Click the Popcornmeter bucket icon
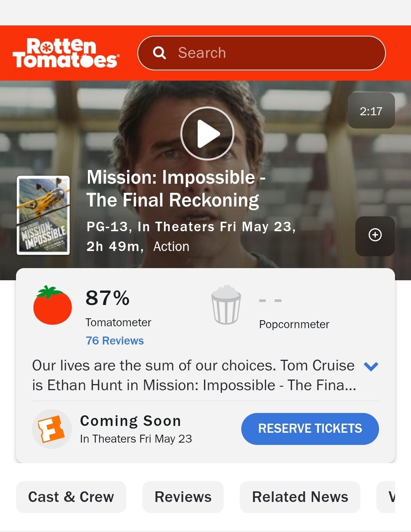Screen dimensions: 411x532 point(226,305)
